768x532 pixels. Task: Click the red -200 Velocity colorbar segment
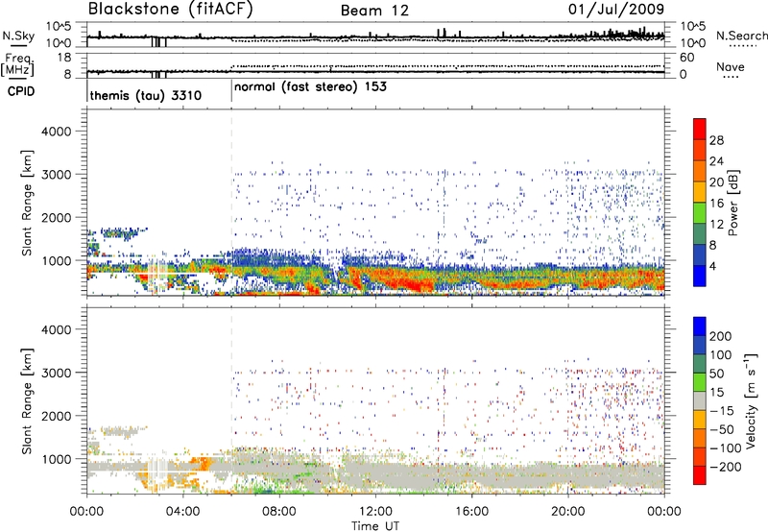700,475
